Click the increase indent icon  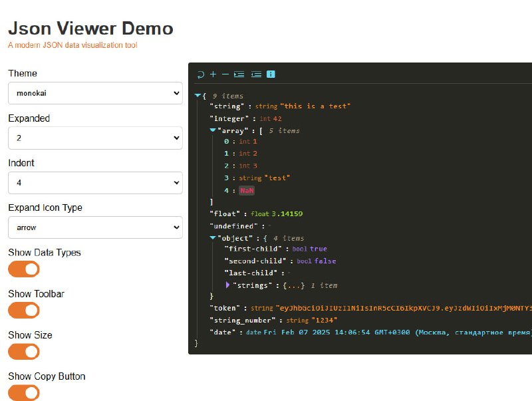pyautogui.click(x=239, y=74)
